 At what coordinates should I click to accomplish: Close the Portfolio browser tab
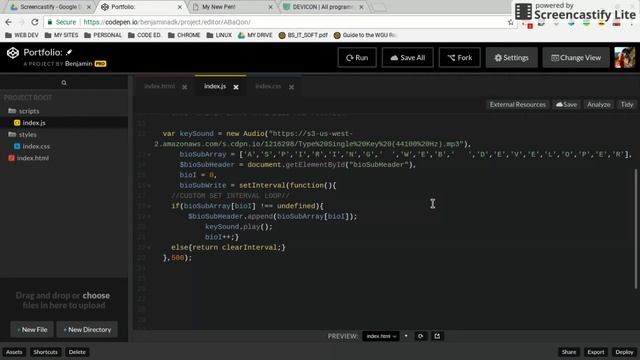180,7
